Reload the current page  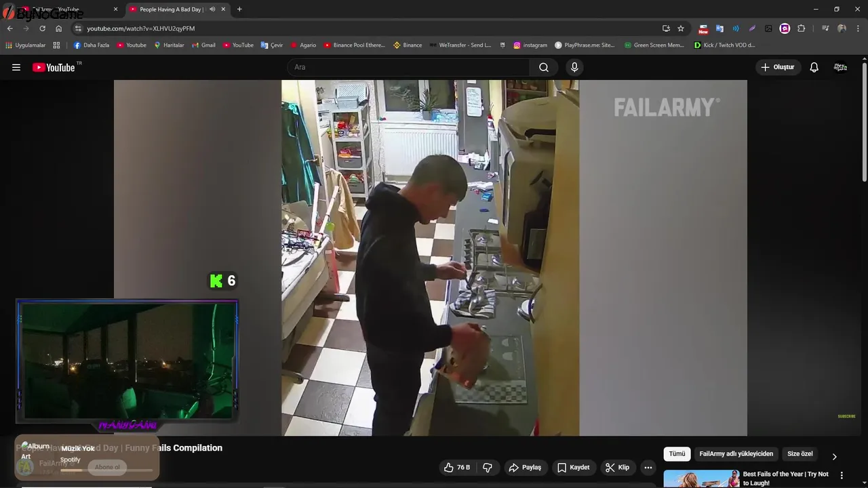tap(42, 28)
